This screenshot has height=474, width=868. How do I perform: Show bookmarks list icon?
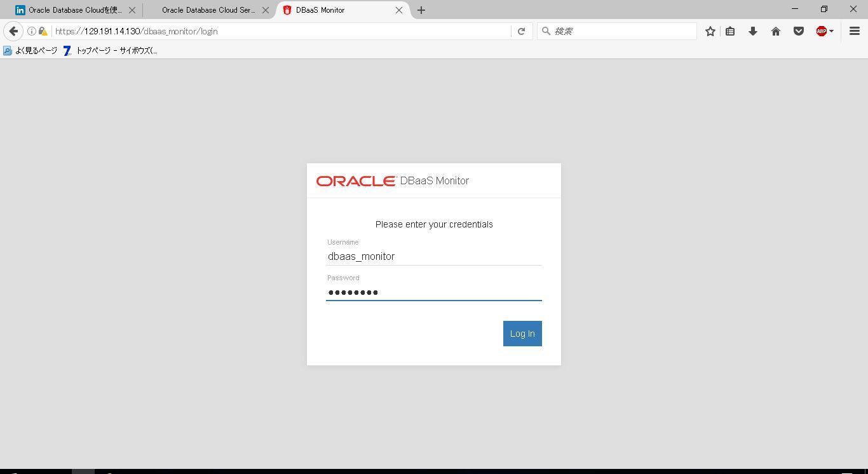point(730,31)
